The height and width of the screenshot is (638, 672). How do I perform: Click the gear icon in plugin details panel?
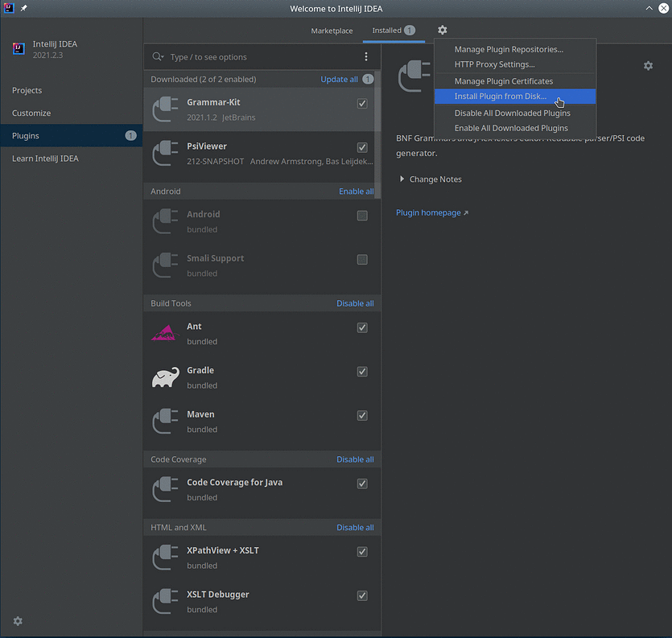click(x=648, y=65)
